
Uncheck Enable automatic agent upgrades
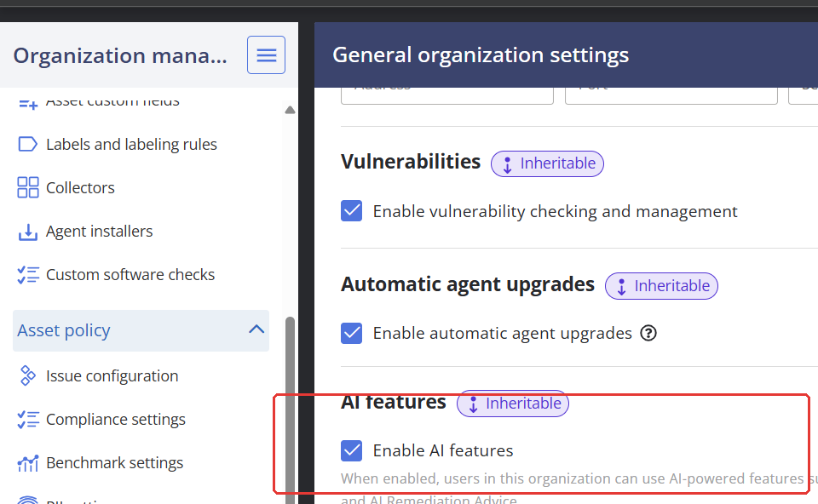point(352,333)
